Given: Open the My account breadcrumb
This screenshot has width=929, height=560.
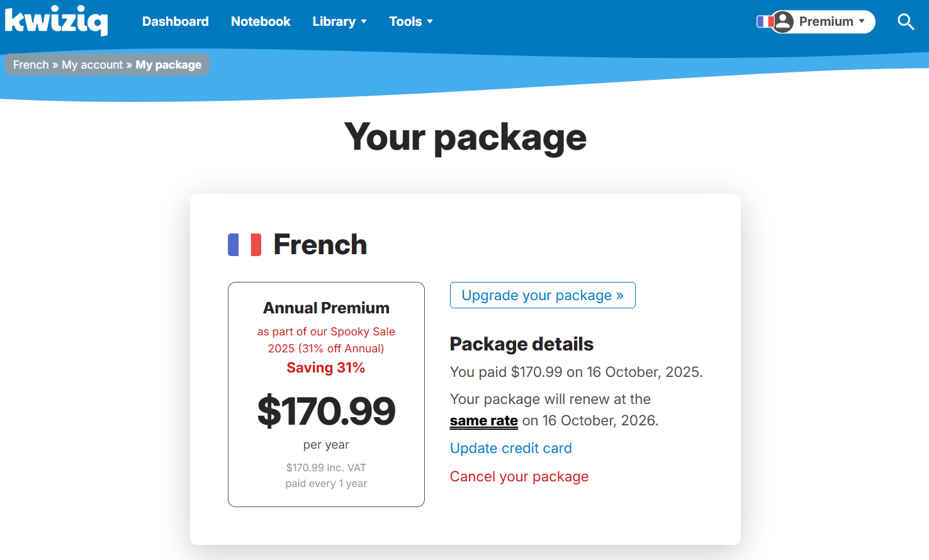Looking at the screenshot, I should coord(92,64).
